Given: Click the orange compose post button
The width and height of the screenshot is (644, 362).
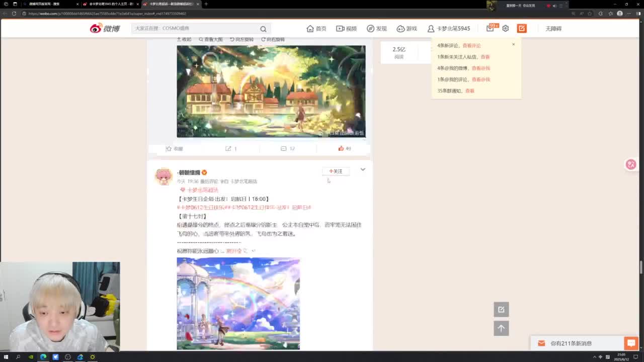Looking at the screenshot, I should click(x=522, y=29).
